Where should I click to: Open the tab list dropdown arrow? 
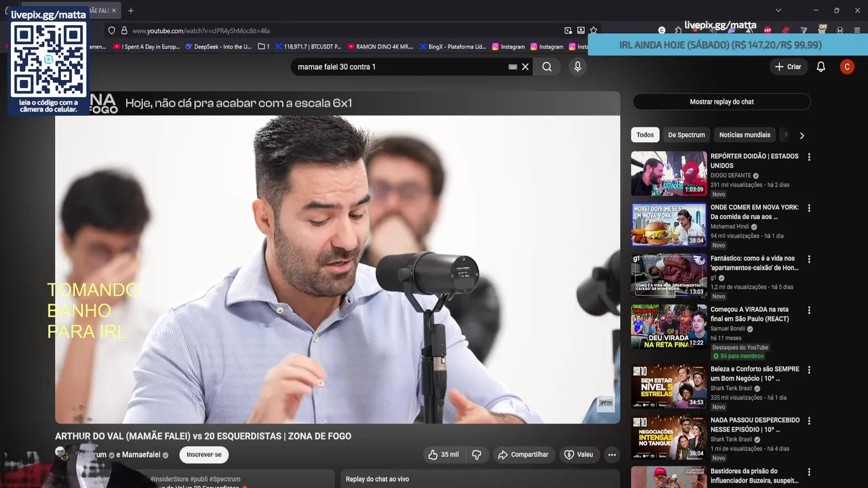[778, 10]
